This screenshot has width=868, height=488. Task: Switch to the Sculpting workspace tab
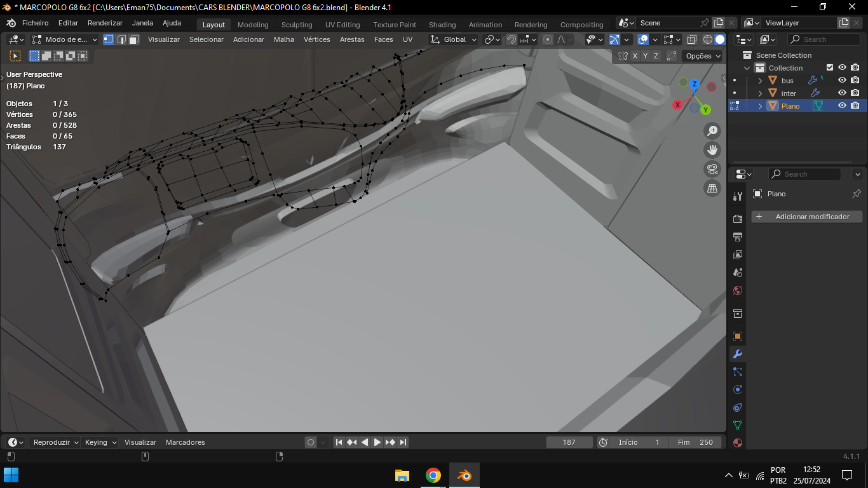[x=297, y=25]
